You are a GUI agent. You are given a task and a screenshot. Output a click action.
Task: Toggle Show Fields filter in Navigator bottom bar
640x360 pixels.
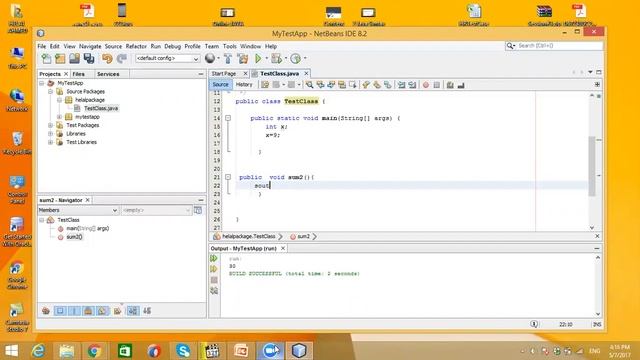[x=60, y=311]
